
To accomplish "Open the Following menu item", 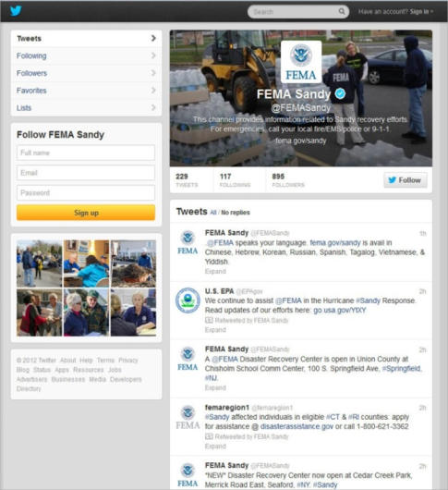I will click(86, 55).
